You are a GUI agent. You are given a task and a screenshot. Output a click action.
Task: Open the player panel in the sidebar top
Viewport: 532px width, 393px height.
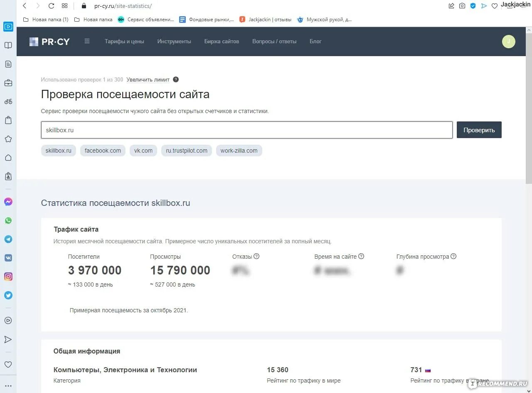[x=8, y=27]
